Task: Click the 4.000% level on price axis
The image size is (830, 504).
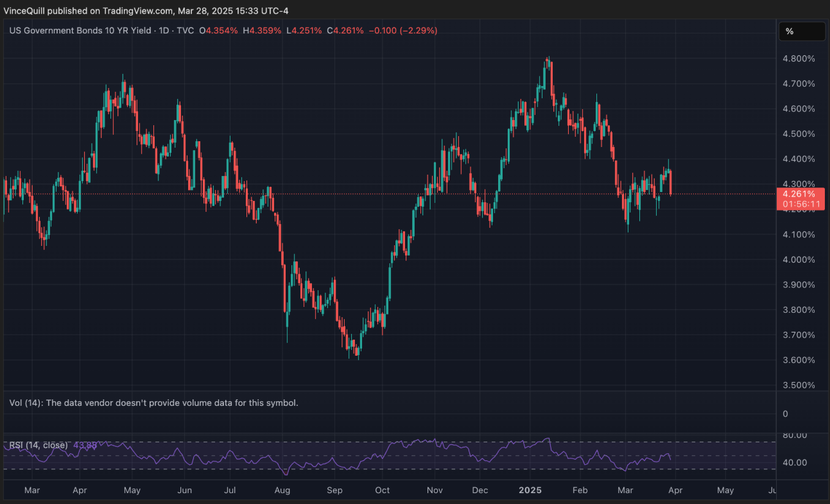Action: point(799,259)
